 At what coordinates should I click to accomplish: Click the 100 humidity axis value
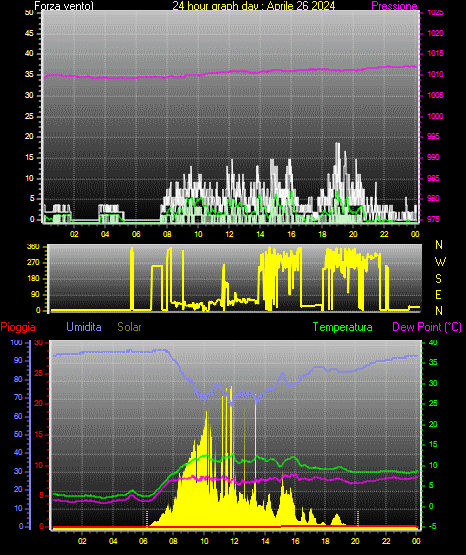[x=16, y=343]
